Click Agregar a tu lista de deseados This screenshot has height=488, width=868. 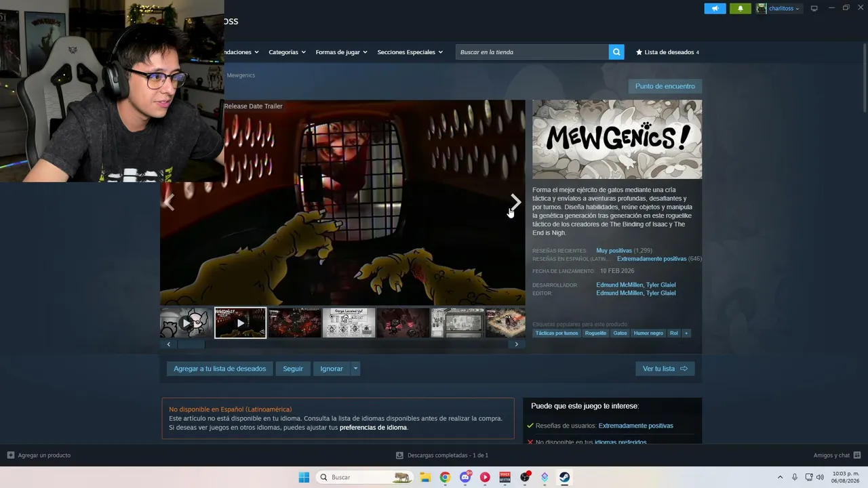[x=220, y=369]
